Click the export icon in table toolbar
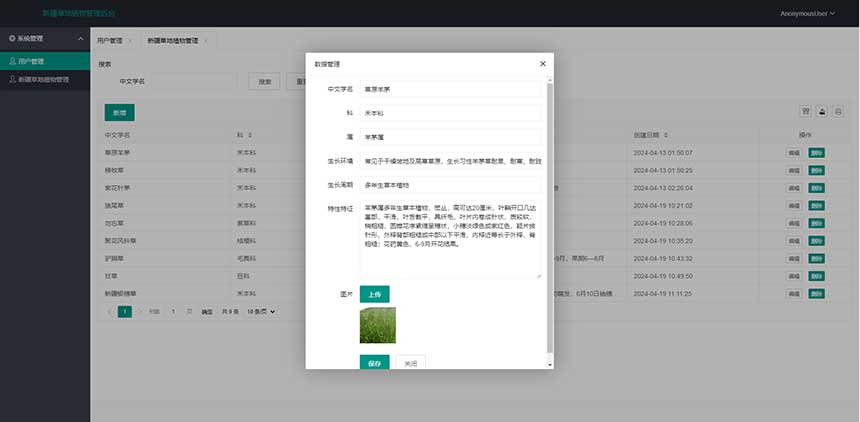 [x=822, y=112]
